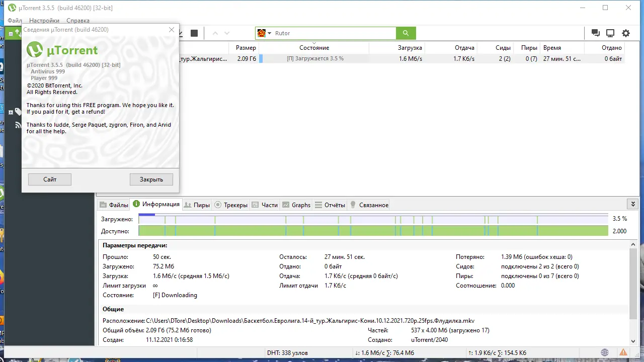Viewport: 644px width, 362px height.
Task: Expand the detail panel via double-chevron
Action: click(632, 204)
